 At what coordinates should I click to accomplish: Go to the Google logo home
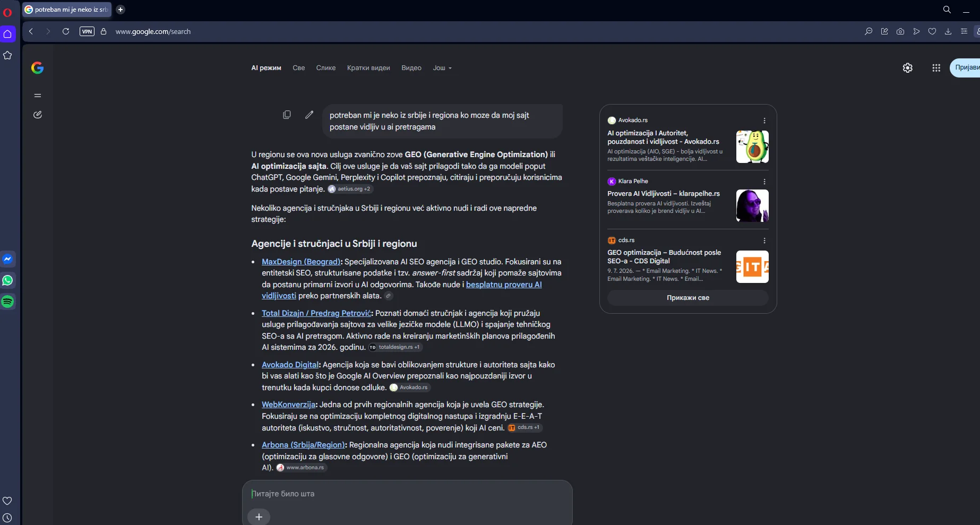[37, 67]
